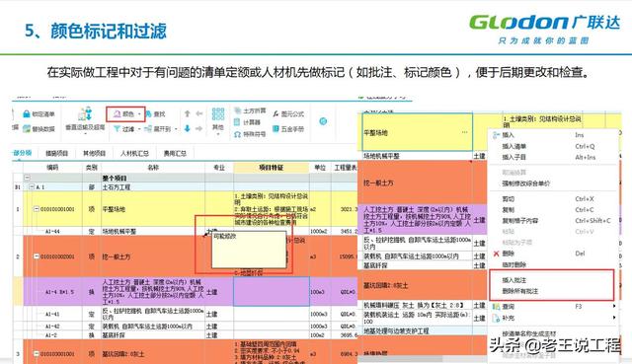Expand the 颜色 dropdown arrow

(x=139, y=114)
